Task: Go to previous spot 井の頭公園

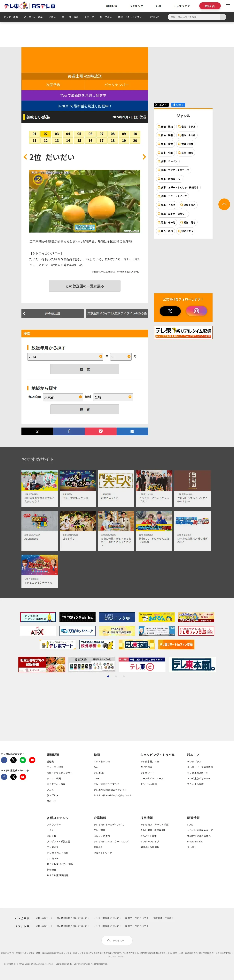Action: click(x=52, y=313)
